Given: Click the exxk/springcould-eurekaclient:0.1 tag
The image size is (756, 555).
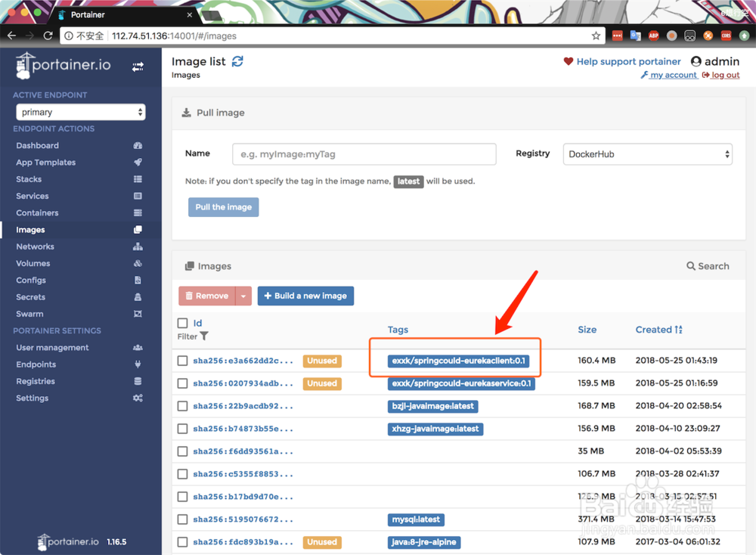Looking at the screenshot, I should coord(459,361).
